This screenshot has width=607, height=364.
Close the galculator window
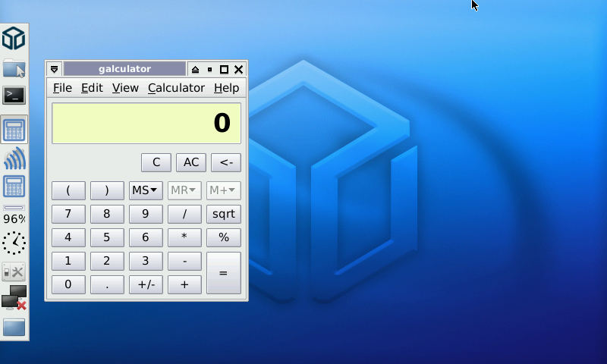pyautogui.click(x=238, y=70)
